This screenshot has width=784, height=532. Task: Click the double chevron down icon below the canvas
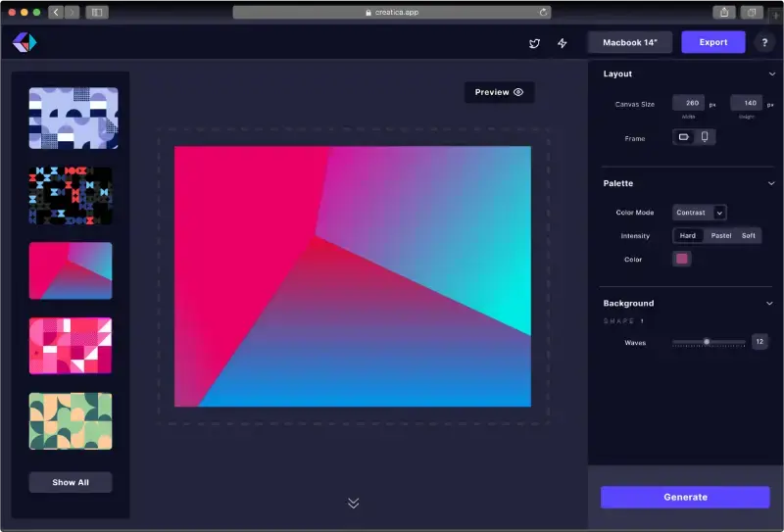[353, 503]
